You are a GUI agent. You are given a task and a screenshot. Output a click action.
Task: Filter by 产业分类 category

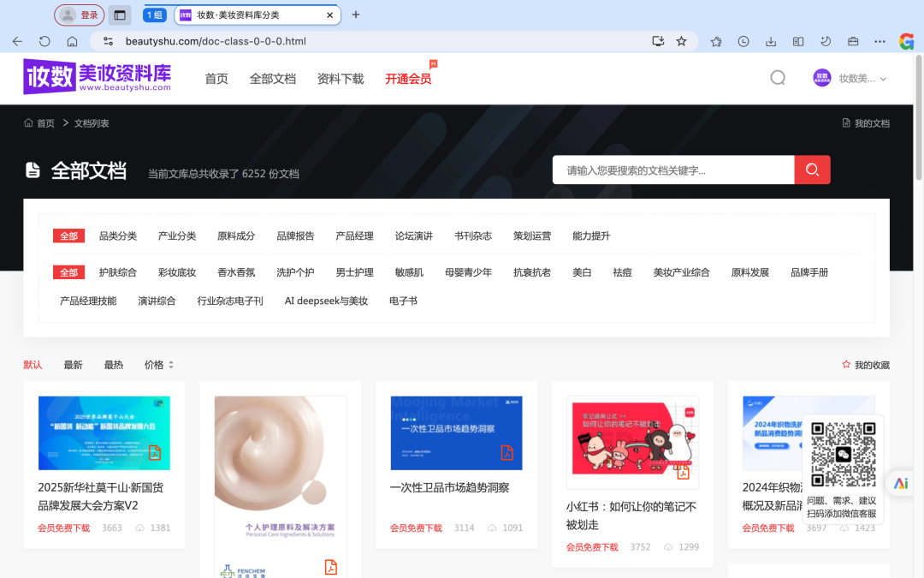[x=177, y=236]
